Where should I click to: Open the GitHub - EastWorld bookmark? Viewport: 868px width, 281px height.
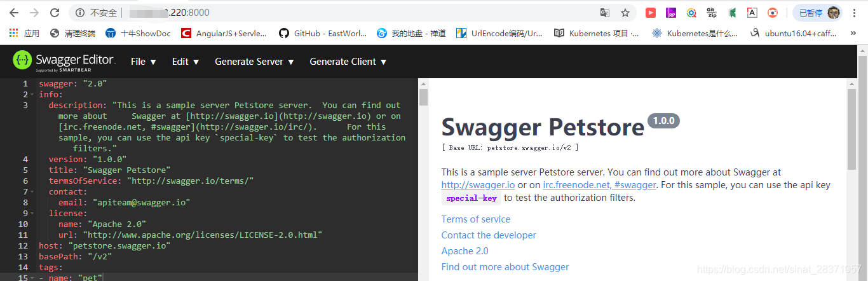pos(323,33)
